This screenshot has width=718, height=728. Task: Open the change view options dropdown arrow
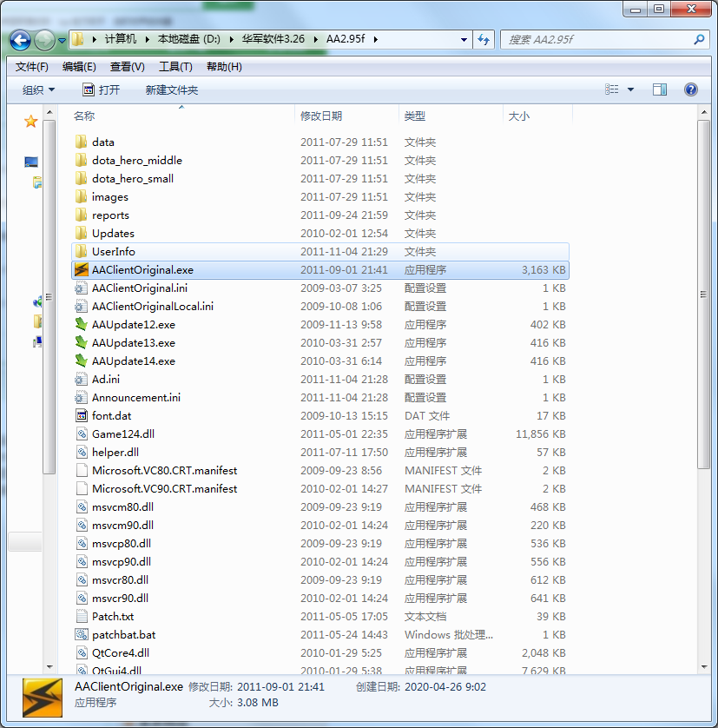[630, 89]
